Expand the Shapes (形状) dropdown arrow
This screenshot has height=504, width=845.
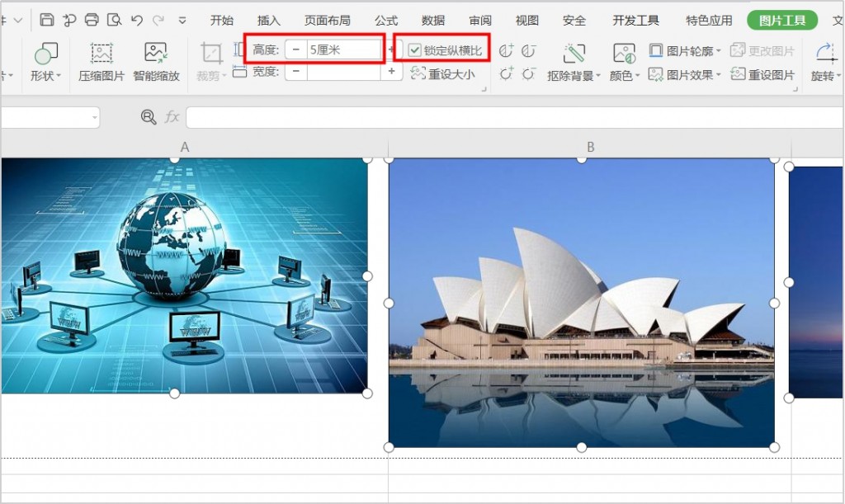59,76
